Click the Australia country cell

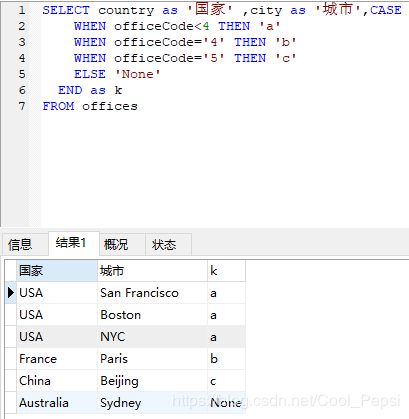pyautogui.click(x=57, y=403)
